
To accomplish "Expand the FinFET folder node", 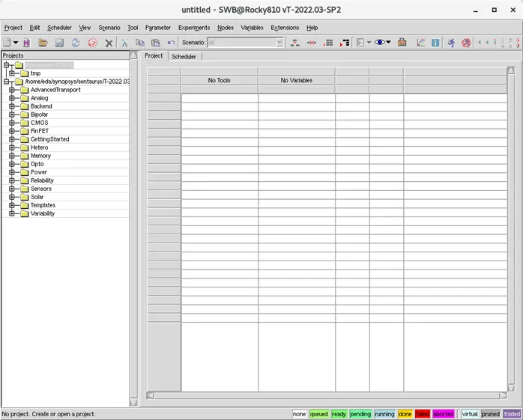I will coord(12,131).
